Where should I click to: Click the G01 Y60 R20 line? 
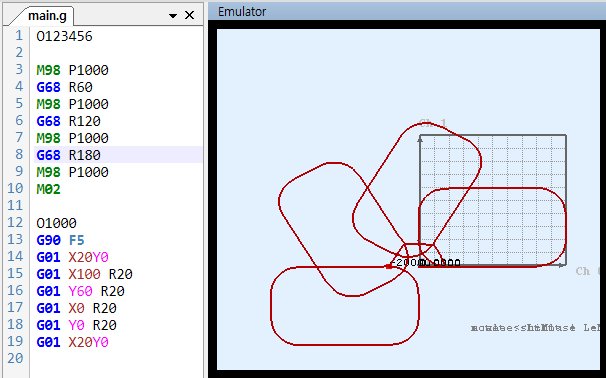80,291
